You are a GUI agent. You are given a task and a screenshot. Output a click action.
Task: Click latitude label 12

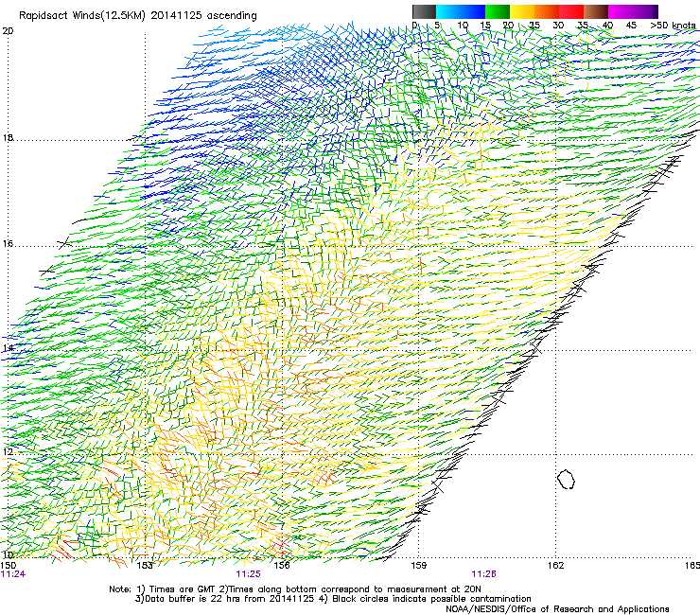point(8,451)
